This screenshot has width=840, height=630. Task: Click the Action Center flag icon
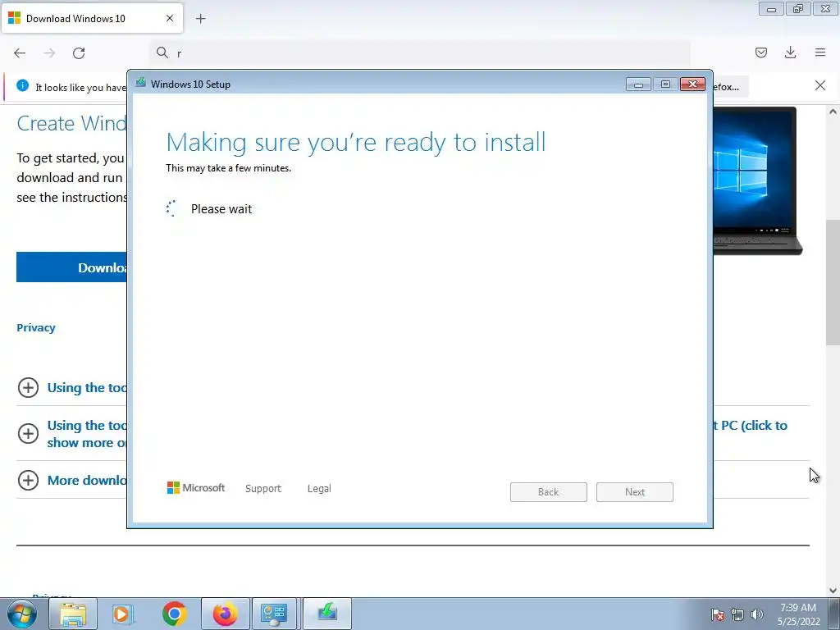[x=717, y=614]
